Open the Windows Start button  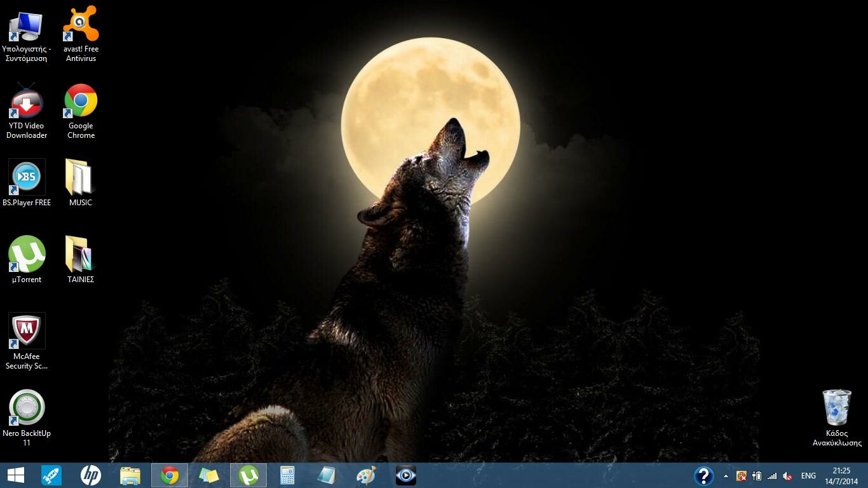point(16,475)
